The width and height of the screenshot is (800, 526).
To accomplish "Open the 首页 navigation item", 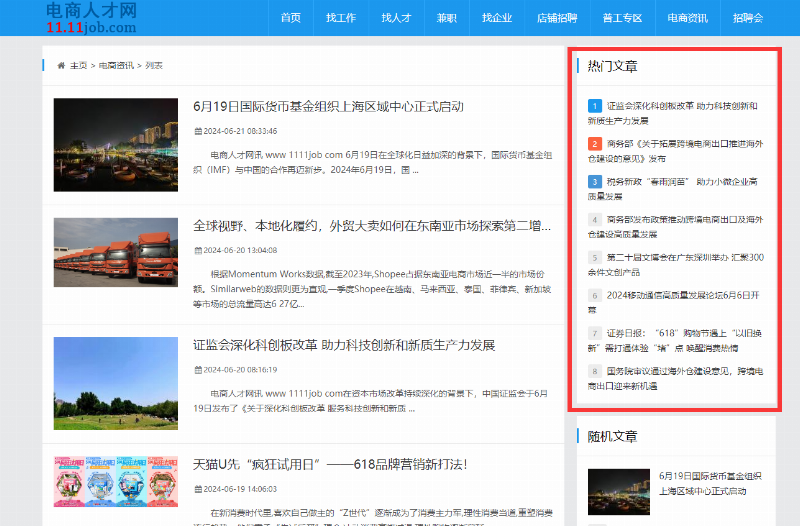I will coord(291,18).
